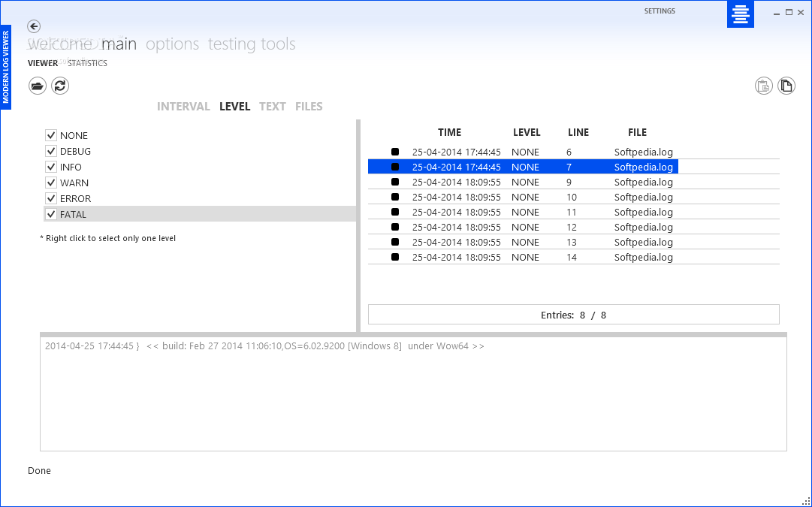This screenshot has width=812, height=507.
Task: Open the TEXT filter tab
Action: point(273,106)
